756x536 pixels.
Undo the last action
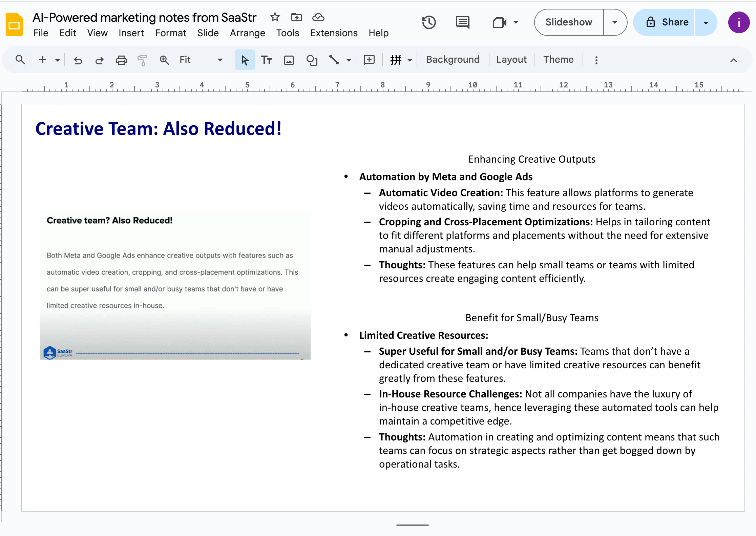pyautogui.click(x=78, y=60)
